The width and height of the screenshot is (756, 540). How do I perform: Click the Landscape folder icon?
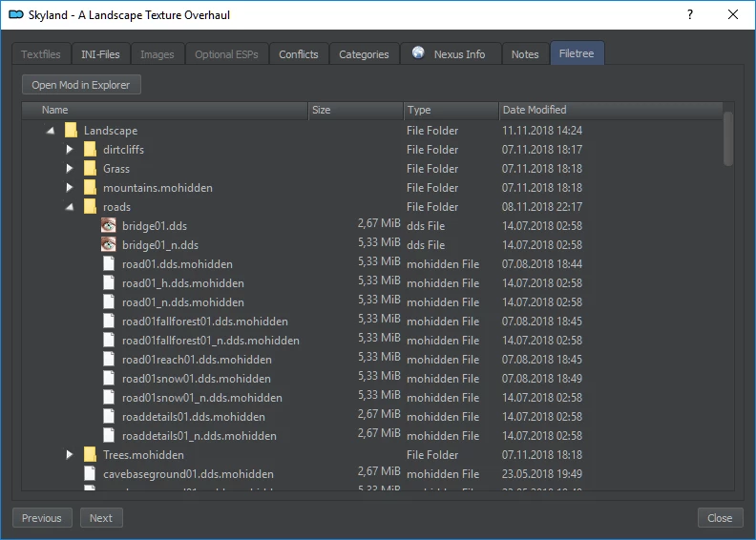(x=71, y=130)
